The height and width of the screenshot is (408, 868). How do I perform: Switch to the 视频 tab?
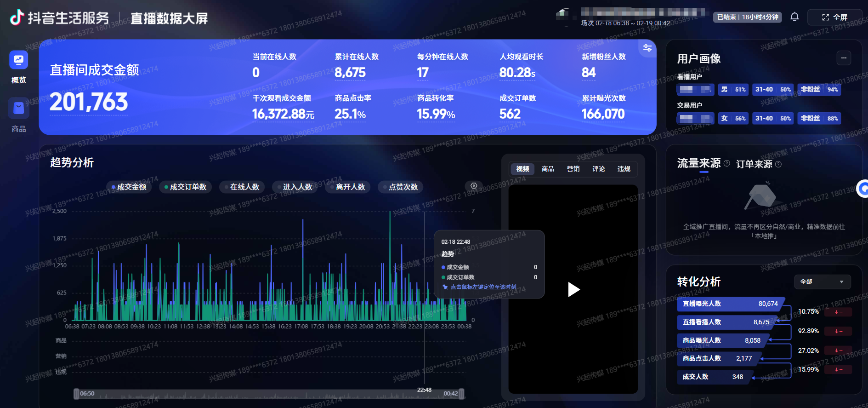point(522,169)
